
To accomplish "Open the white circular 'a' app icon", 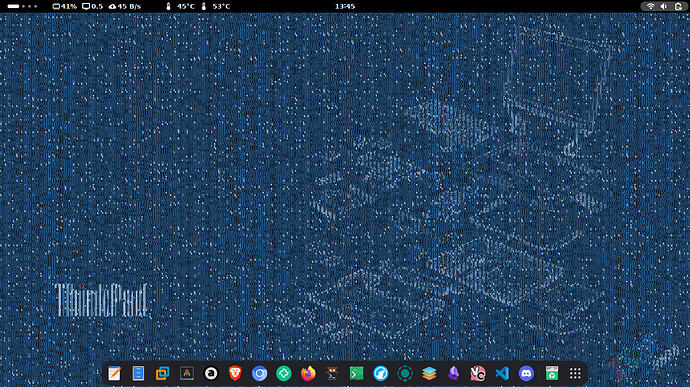I will tap(211, 373).
